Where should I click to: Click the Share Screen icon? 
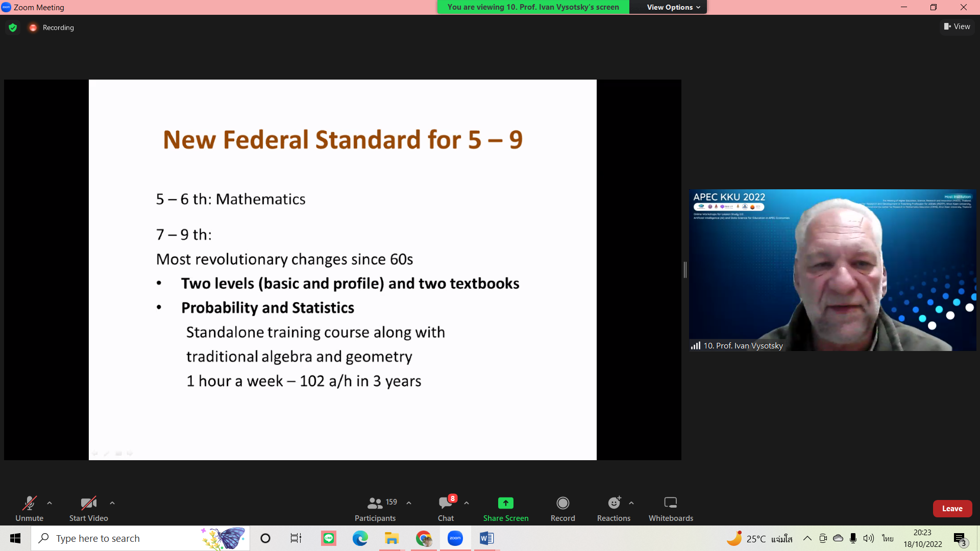(x=505, y=503)
